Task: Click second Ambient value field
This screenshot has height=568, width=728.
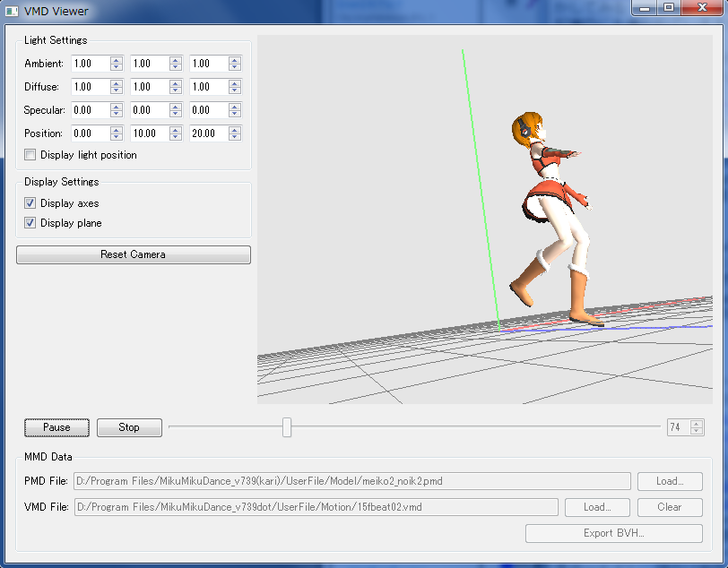Action: coord(150,64)
